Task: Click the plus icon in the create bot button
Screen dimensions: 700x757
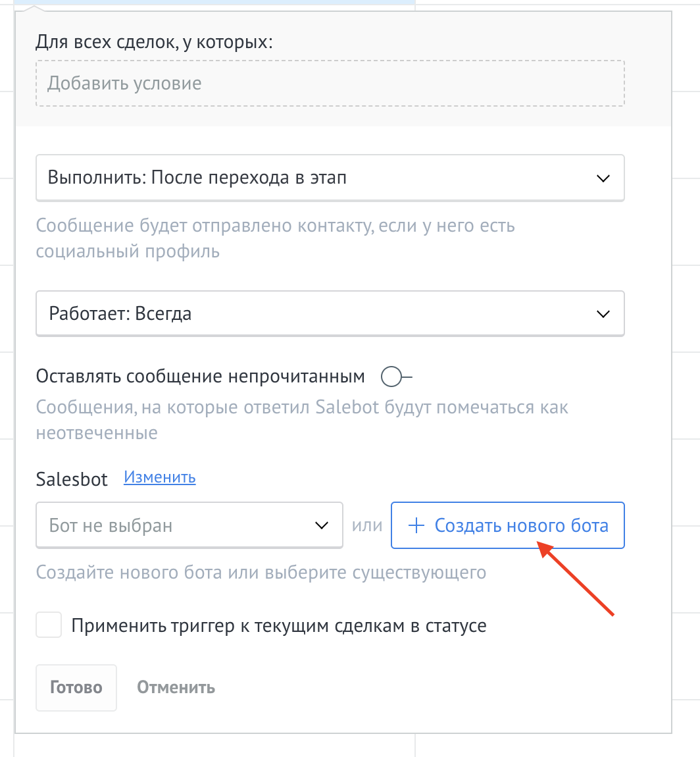Action: coord(416,526)
